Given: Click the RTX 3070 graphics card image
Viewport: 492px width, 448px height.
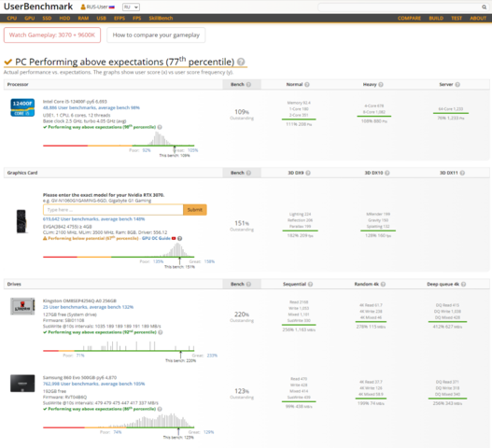Looking at the screenshot, I should click(21, 221).
